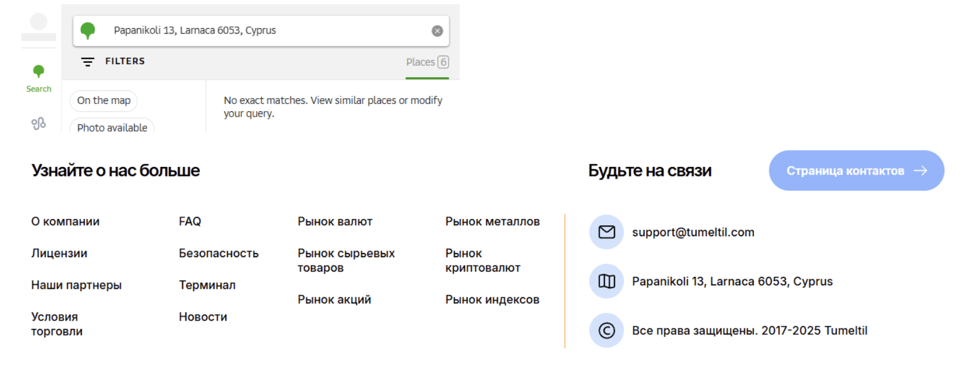Click the green pin icon in search box
980x372 pixels.
88,31
